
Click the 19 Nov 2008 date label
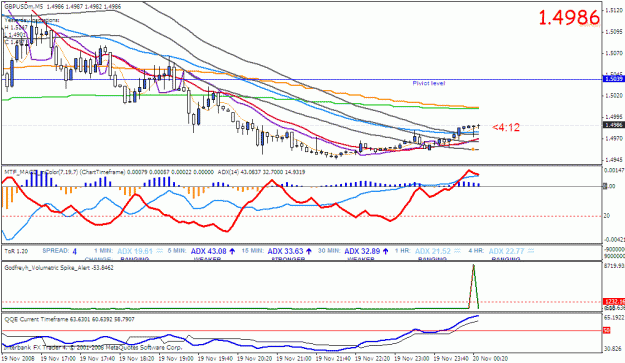[x=18, y=358]
